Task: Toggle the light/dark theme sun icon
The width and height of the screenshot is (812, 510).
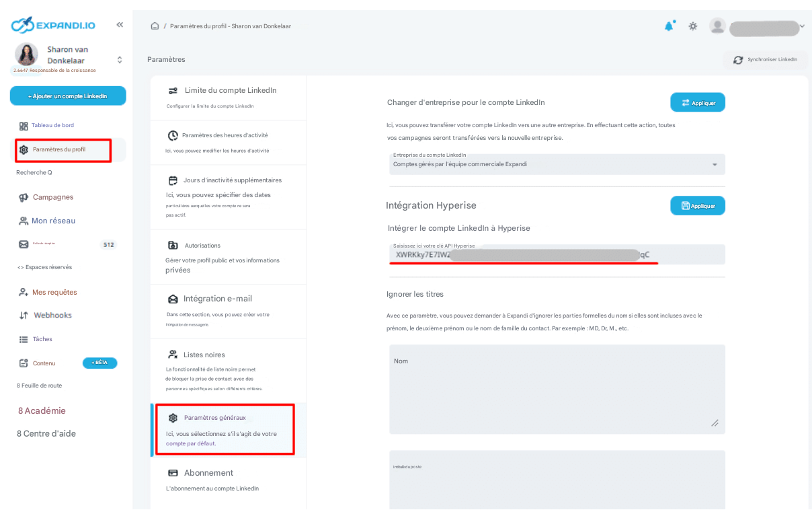Action: coord(692,26)
